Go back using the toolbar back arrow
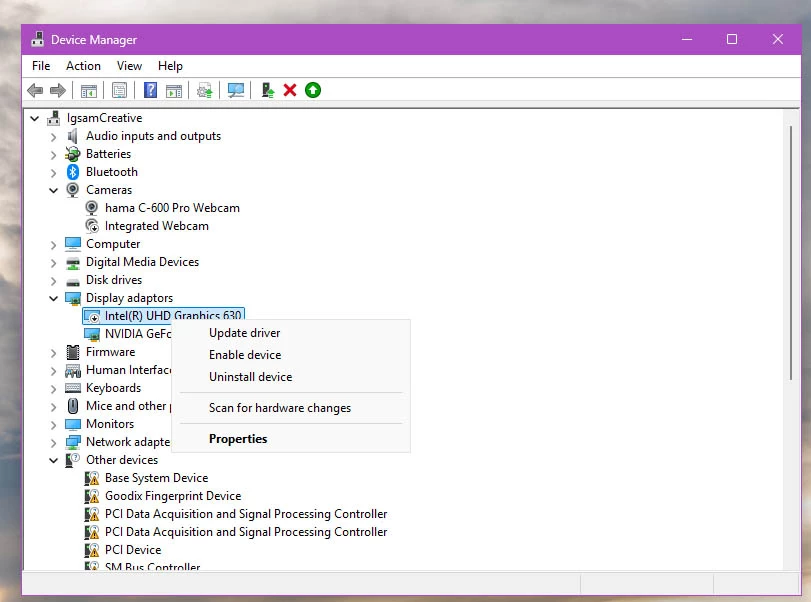Image resolution: width=811 pixels, height=602 pixels. (x=35, y=91)
